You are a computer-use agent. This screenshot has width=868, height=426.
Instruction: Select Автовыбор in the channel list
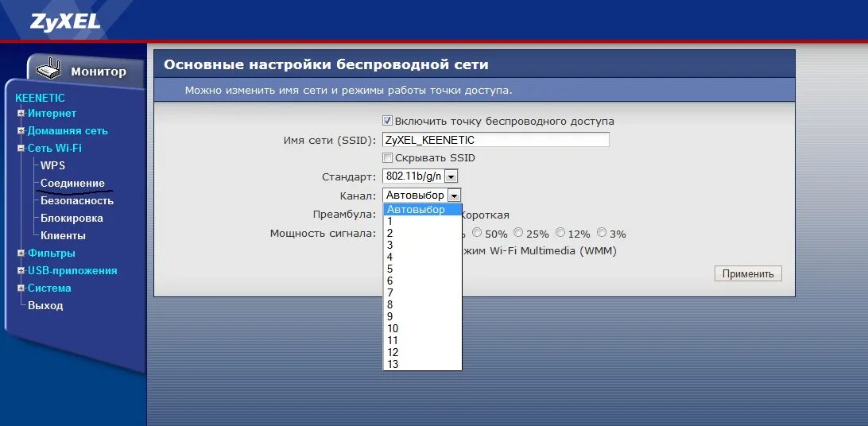coord(422,210)
